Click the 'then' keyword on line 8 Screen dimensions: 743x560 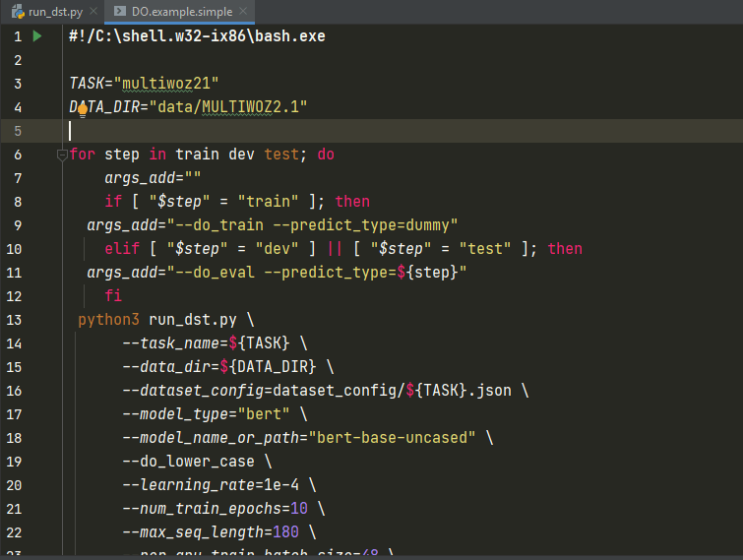352,202
